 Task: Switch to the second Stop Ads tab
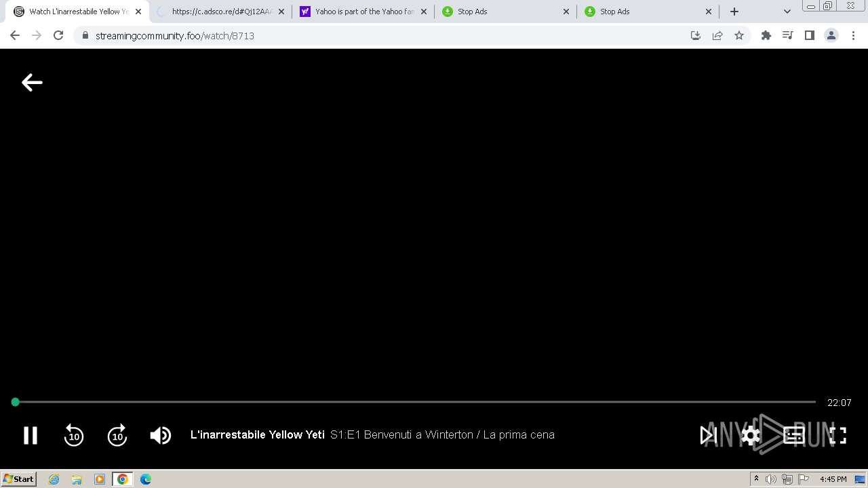tap(648, 12)
